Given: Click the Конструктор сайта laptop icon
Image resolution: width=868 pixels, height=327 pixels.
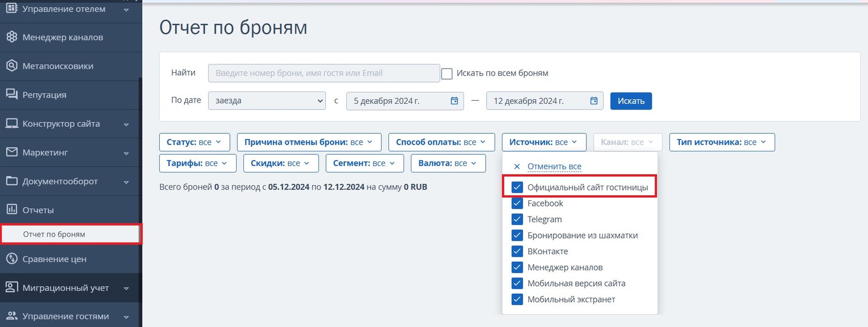Looking at the screenshot, I should [11, 123].
